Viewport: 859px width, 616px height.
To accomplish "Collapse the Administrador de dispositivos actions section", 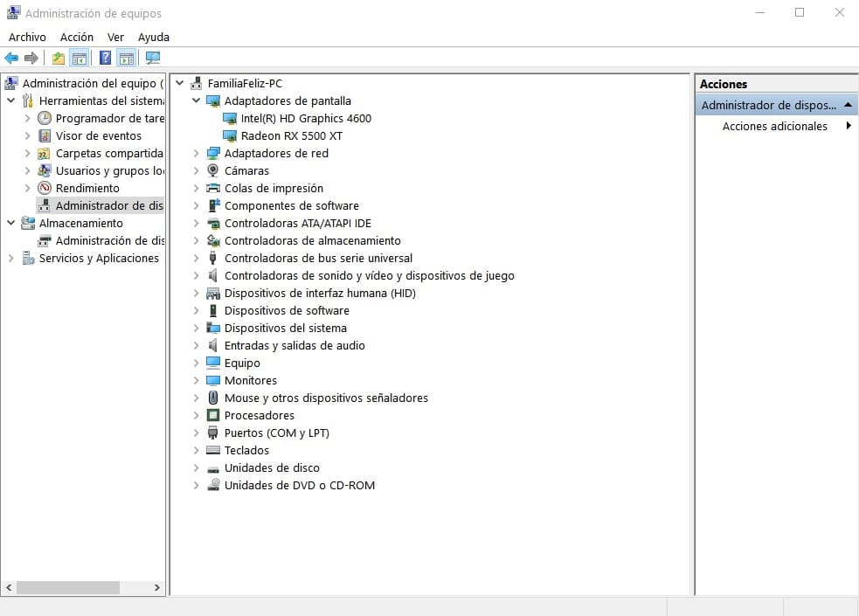I will coord(848,105).
